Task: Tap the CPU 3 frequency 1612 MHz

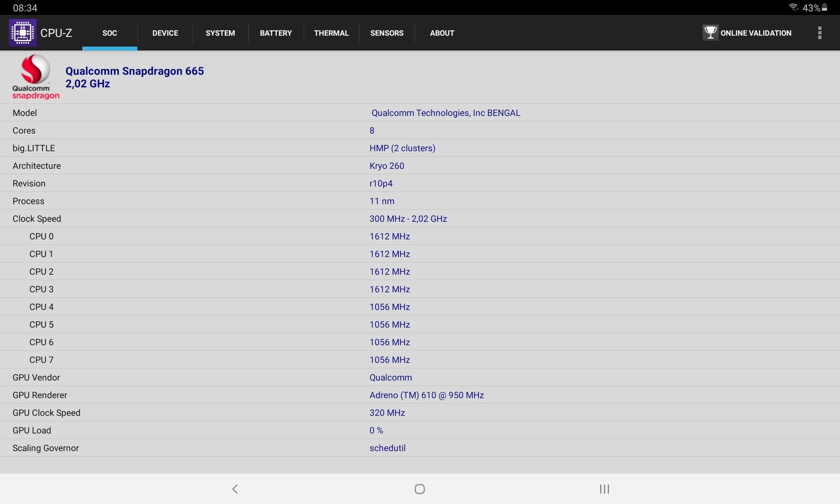Action: pyautogui.click(x=390, y=289)
